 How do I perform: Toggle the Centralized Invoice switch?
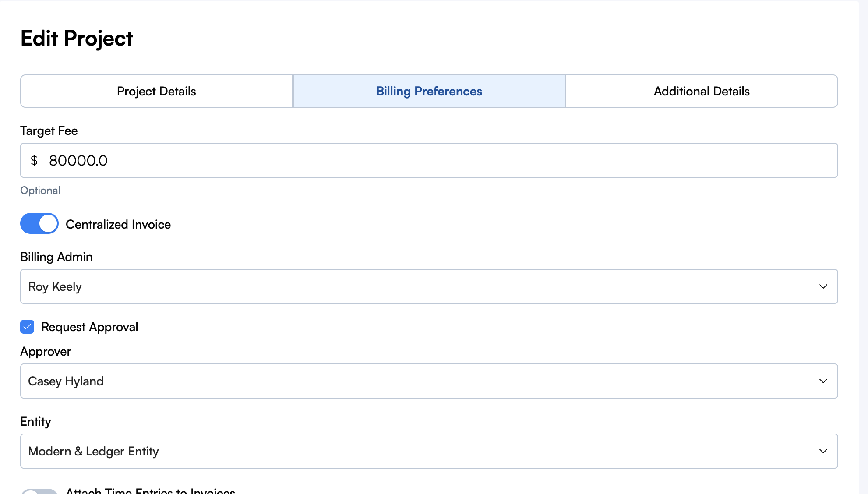tap(39, 224)
